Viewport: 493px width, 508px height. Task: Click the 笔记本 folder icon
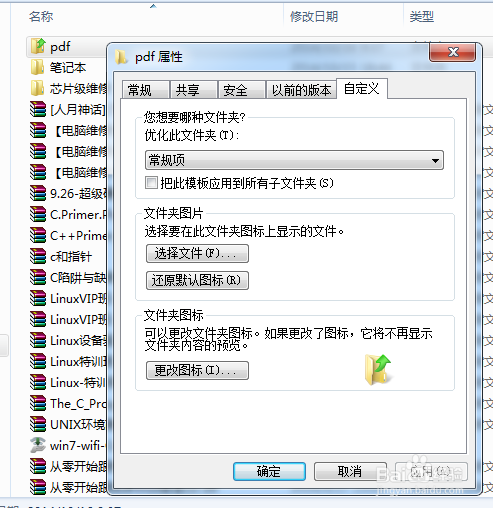click(37, 67)
